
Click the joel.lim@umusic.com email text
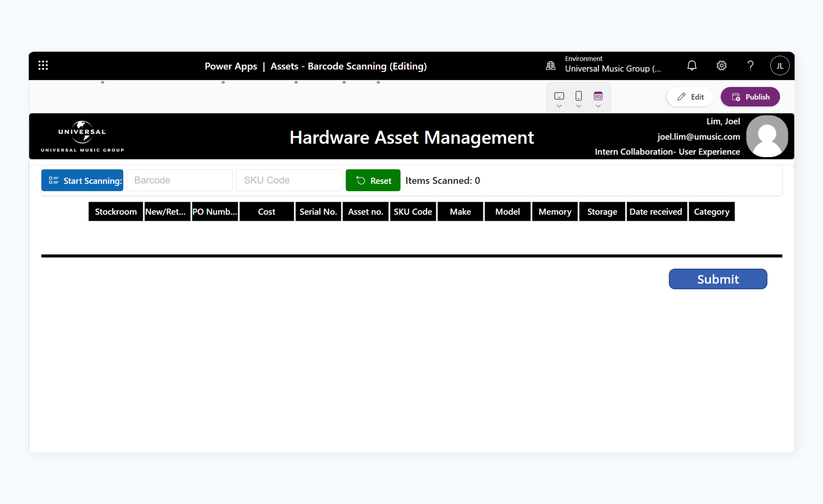(698, 136)
